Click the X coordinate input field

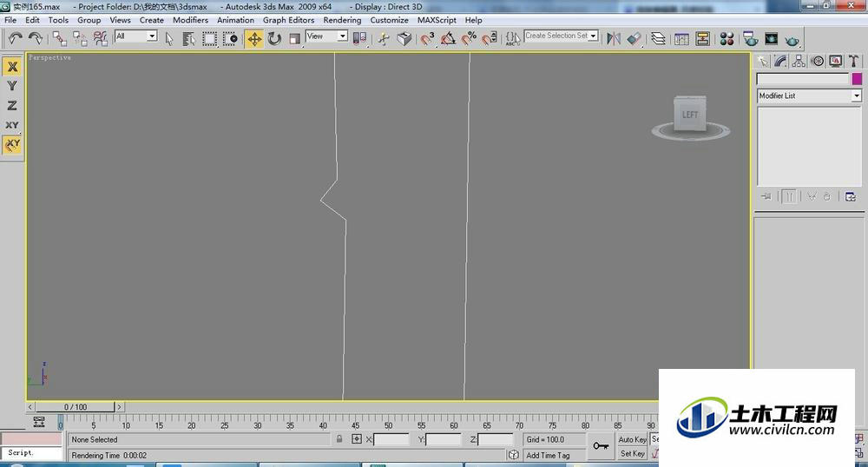(x=391, y=439)
